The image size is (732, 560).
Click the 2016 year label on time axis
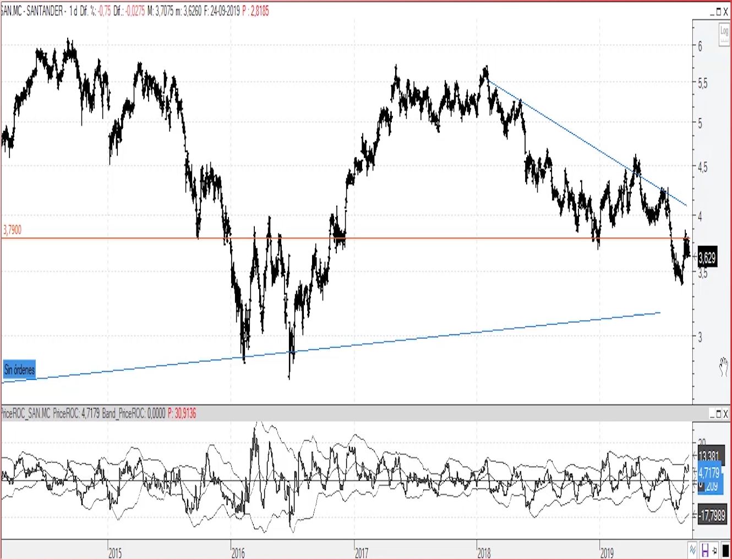tap(238, 553)
